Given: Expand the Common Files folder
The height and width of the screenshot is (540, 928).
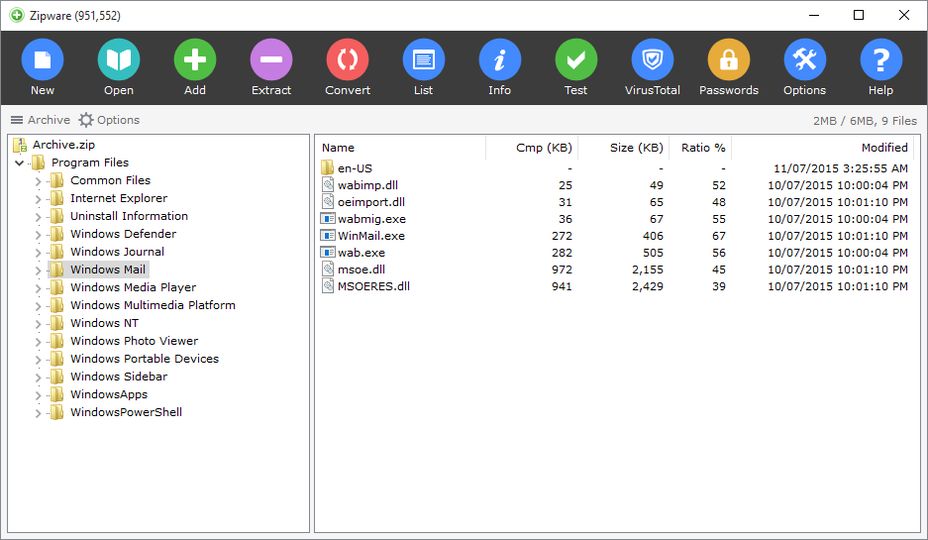Looking at the screenshot, I should tap(38, 181).
